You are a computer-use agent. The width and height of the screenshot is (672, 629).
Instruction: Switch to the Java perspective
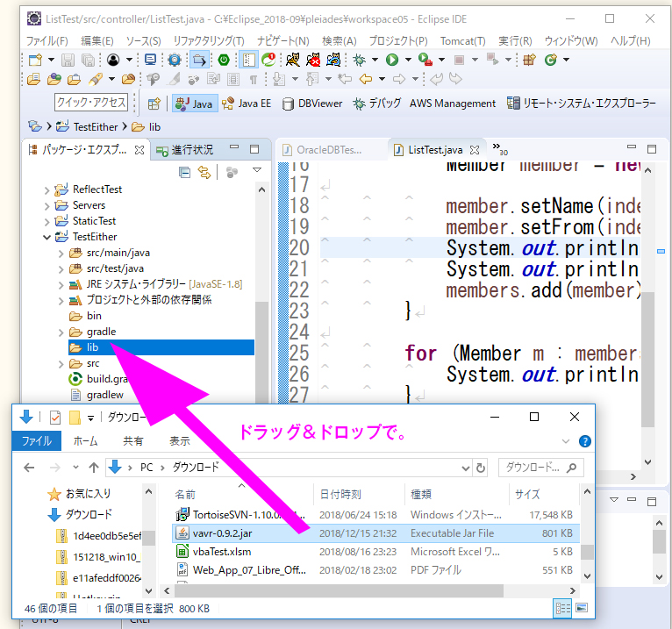coord(195,104)
